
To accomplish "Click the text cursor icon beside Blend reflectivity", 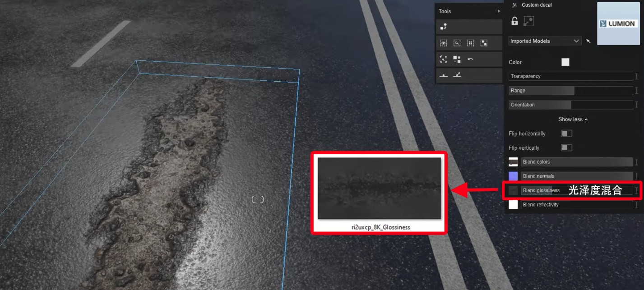I will pos(637,205).
